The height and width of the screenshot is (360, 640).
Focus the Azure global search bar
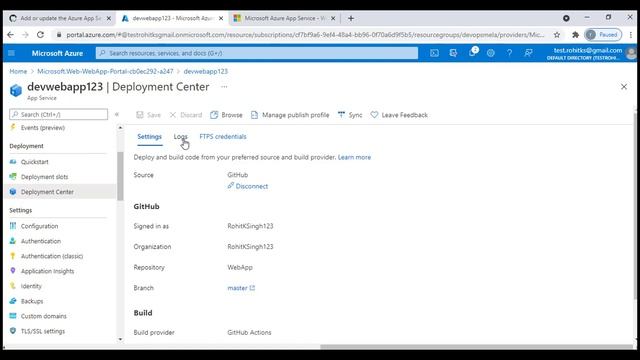pyautogui.click(x=257, y=53)
